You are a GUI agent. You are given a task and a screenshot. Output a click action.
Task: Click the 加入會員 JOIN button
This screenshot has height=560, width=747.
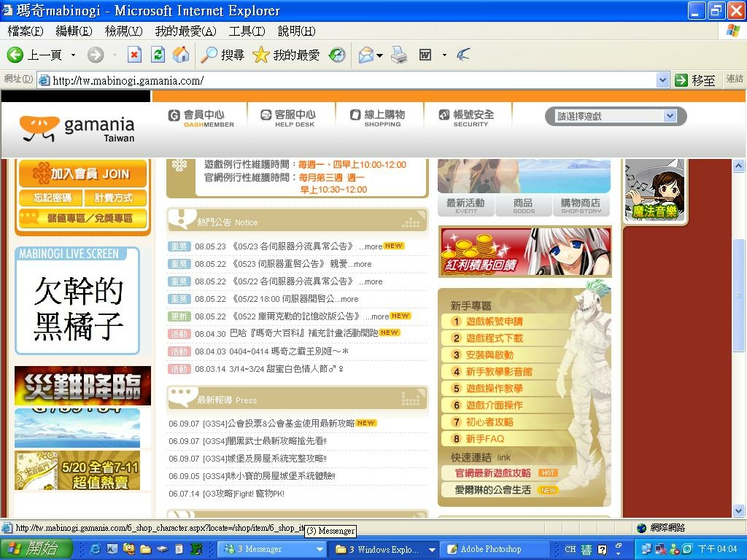[x=82, y=174]
